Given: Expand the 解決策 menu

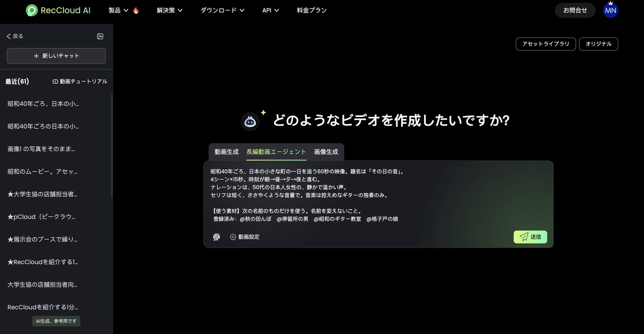Looking at the screenshot, I should 170,10.
